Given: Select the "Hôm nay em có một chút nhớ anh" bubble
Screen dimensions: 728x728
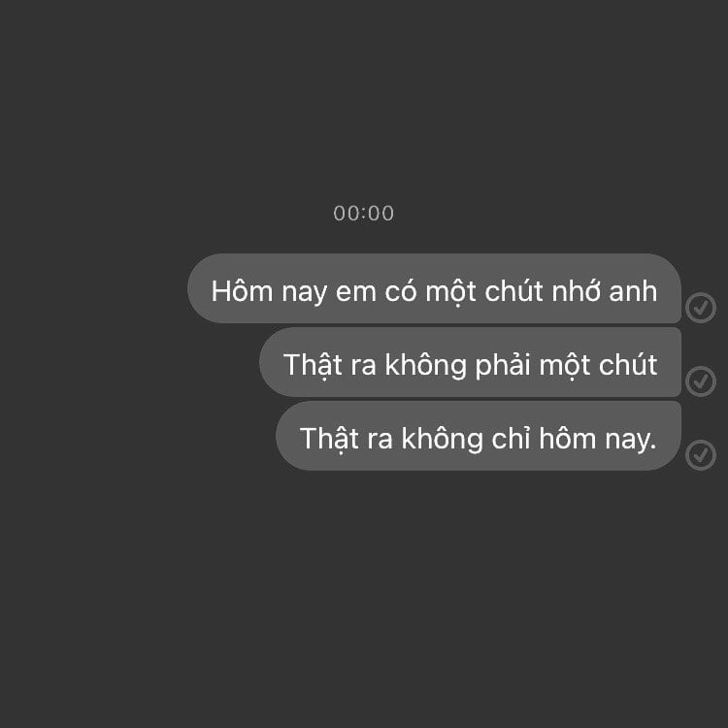Looking at the screenshot, I should [434, 288].
